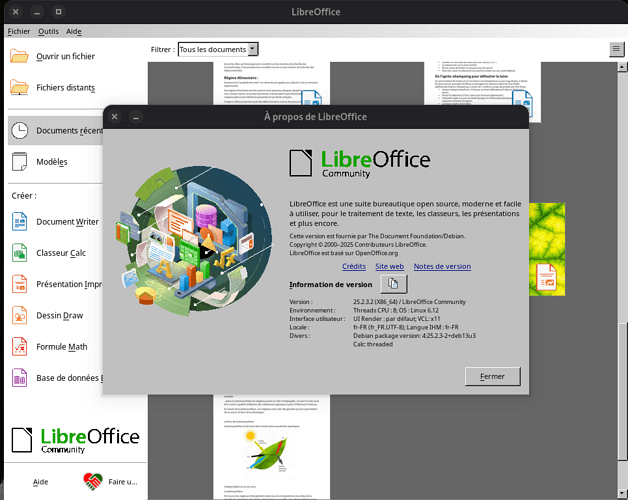Screen dimensions: 628x500
Task: Open the Outils menu
Action: 48,31
